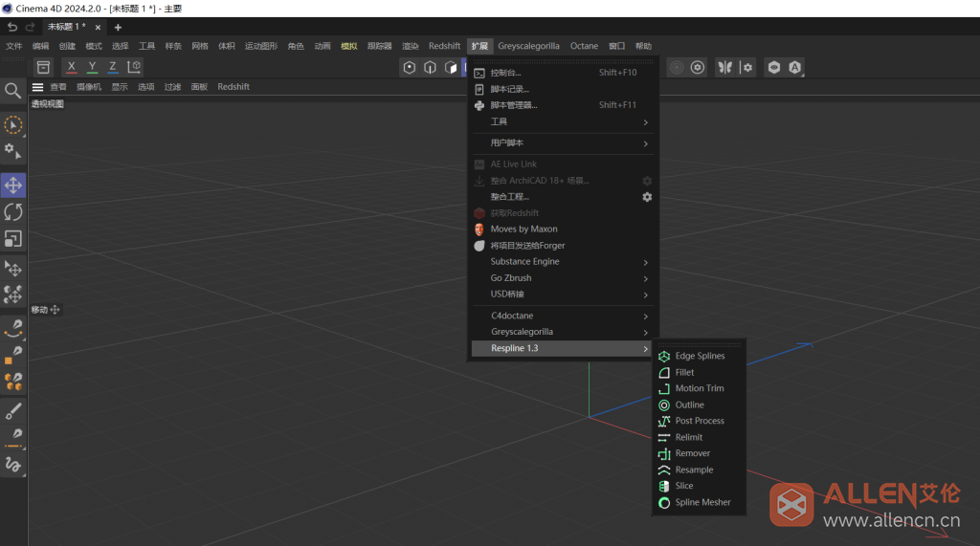This screenshot has height=546, width=980.
Task: Toggle points mode hexagon icon
Action: [410, 68]
